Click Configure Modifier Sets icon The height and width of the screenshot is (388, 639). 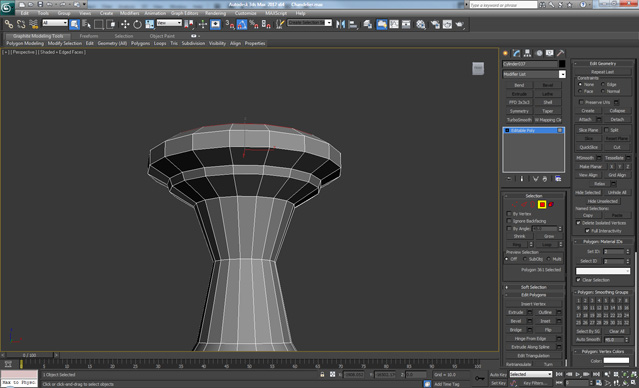(x=558, y=179)
